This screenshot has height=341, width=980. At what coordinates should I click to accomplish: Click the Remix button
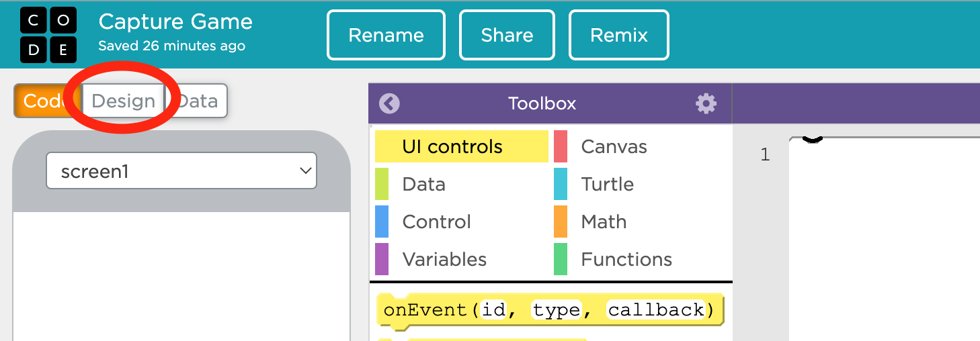619,35
